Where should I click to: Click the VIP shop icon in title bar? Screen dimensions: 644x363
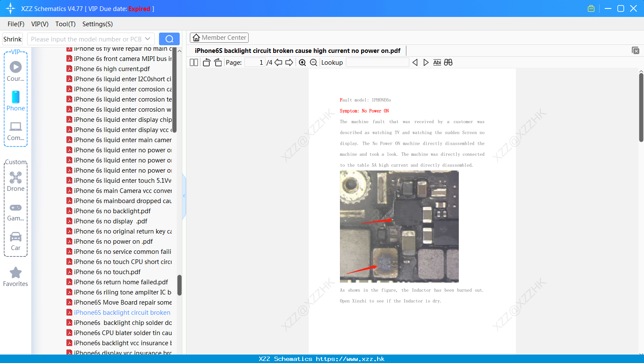(591, 8)
